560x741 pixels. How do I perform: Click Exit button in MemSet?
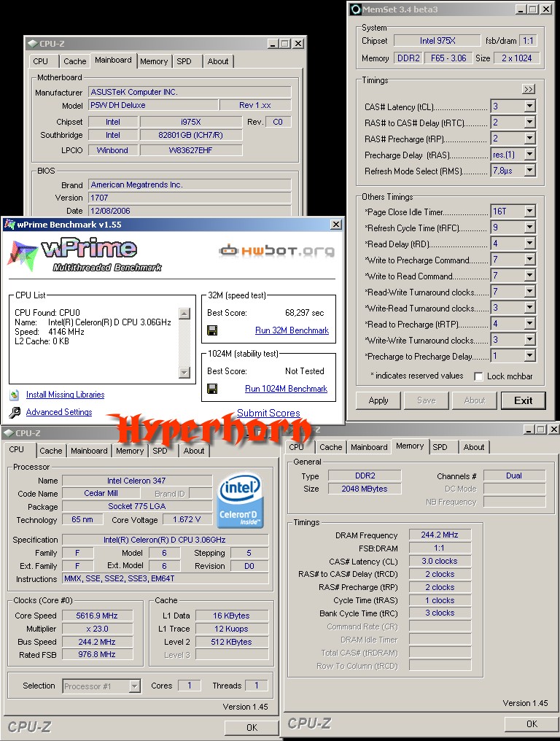[523, 400]
